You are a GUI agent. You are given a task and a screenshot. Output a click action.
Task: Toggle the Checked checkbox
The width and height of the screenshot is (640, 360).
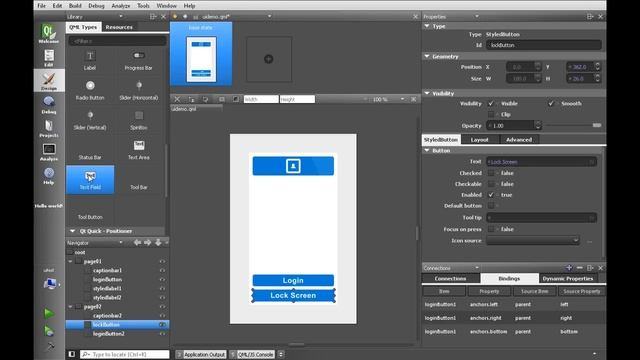coord(491,173)
